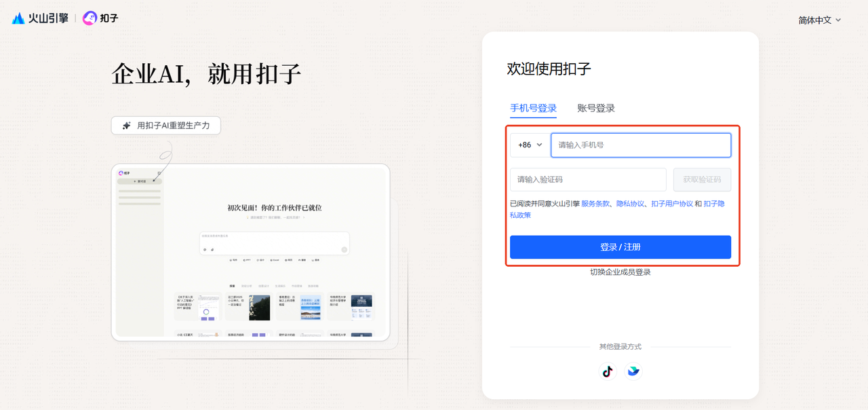Expand the language chevron next to 简体中文
Viewport: 868px width, 410px height.
(840, 20)
